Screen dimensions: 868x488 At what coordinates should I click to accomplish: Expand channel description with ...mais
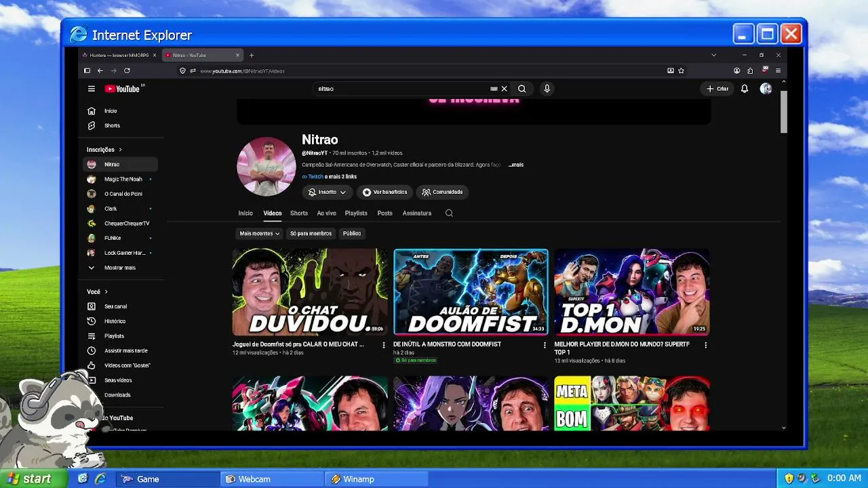coord(516,165)
